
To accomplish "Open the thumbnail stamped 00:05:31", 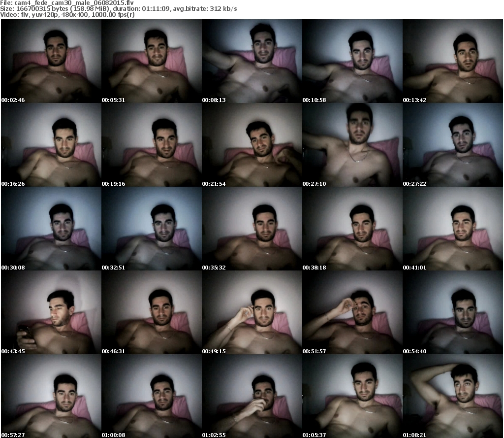I will pyautogui.click(x=152, y=61).
